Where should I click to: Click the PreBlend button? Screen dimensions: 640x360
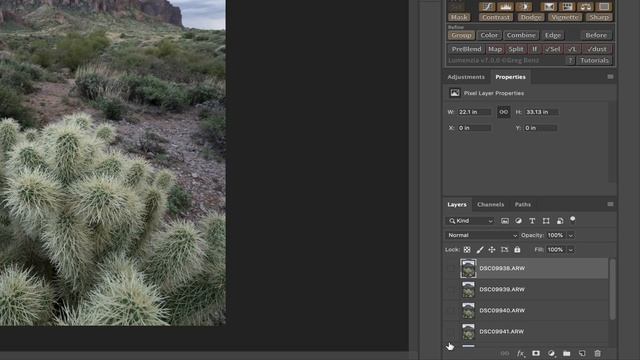pos(466,49)
